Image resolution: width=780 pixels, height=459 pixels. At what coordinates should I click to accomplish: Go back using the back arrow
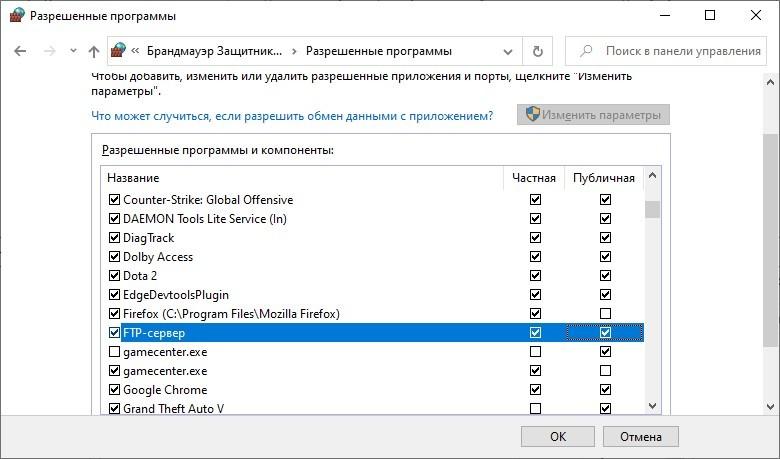click(x=20, y=51)
